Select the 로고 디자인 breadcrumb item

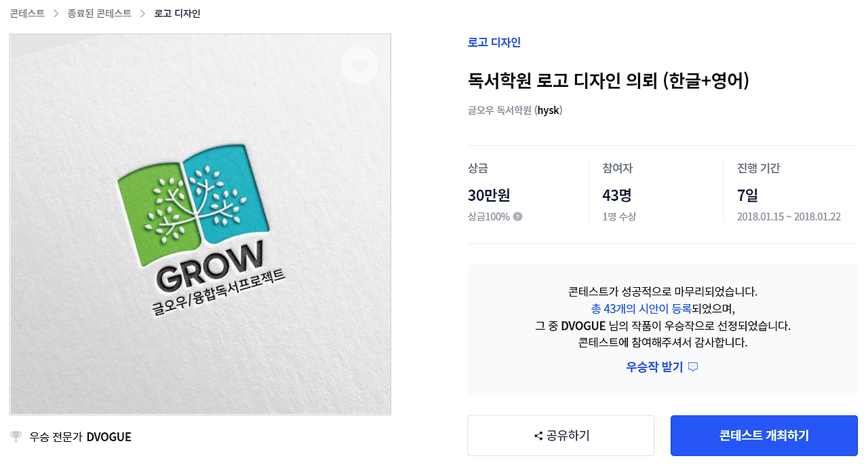point(177,14)
